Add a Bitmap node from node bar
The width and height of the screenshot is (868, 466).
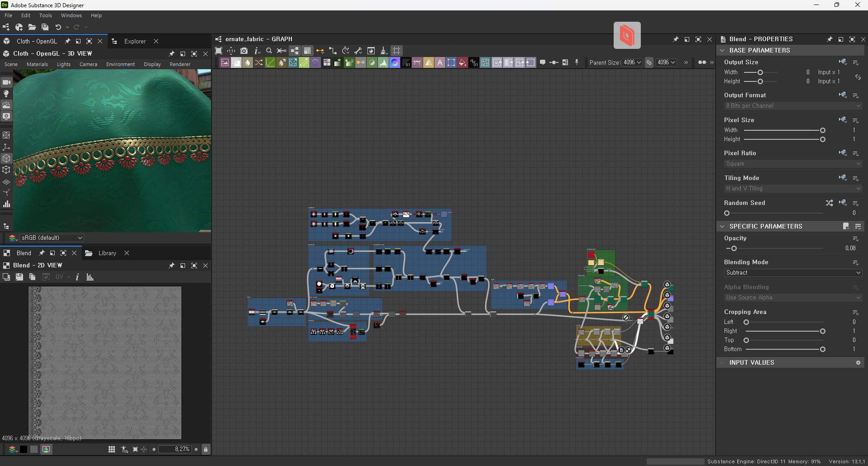(225, 62)
